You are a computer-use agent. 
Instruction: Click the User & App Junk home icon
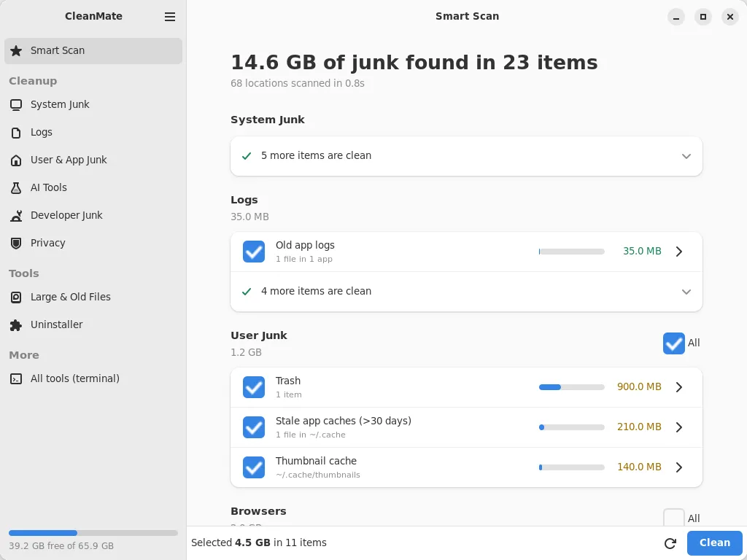[16, 160]
